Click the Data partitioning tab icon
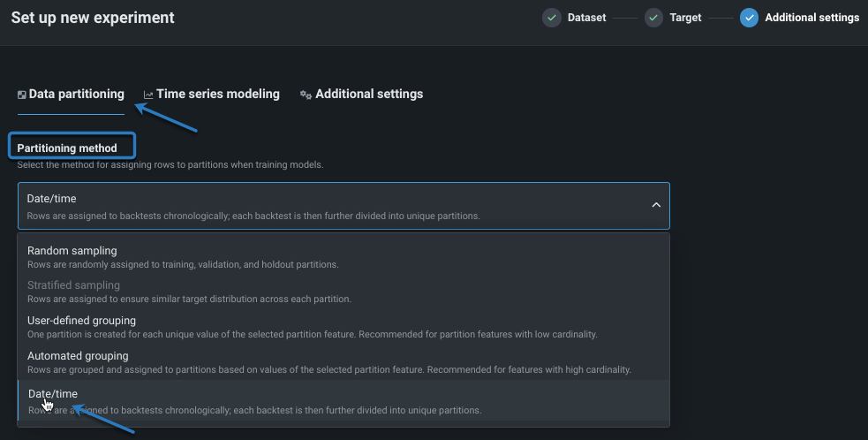 [x=22, y=95]
